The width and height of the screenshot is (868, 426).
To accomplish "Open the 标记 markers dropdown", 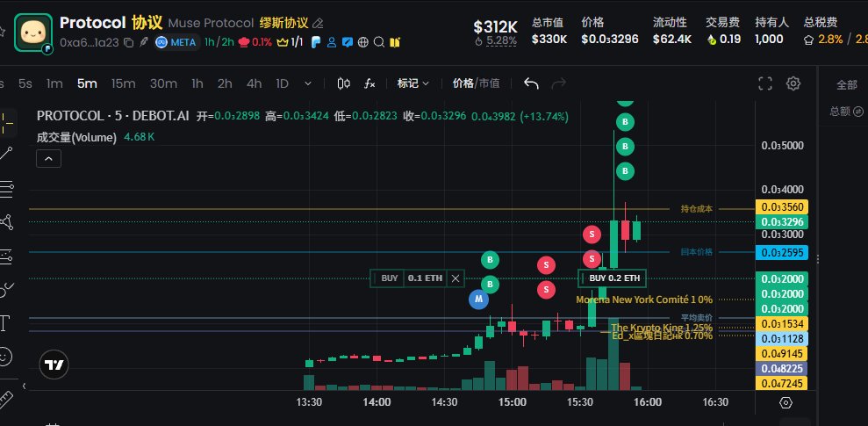I will point(413,83).
